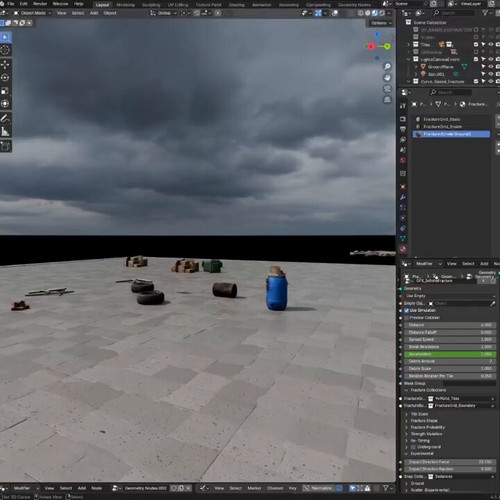Select the 3D Cursor tool
This screenshot has width=500, height=500.
5,50
